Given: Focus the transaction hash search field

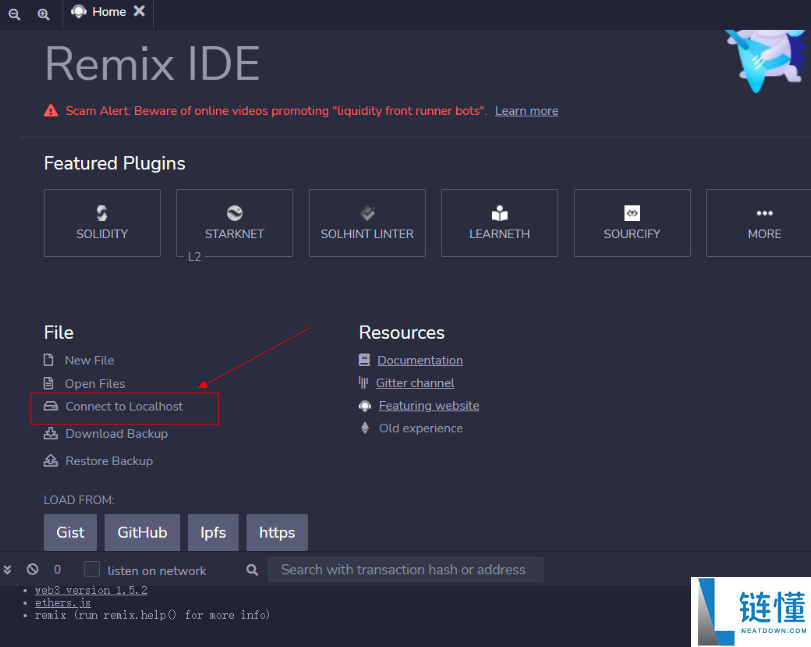Looking at the screenshot, I should [x=405, y=570].
